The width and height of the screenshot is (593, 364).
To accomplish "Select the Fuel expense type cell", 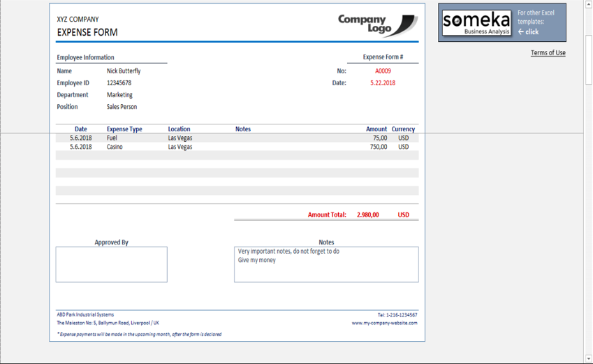I will coord(112,138).
